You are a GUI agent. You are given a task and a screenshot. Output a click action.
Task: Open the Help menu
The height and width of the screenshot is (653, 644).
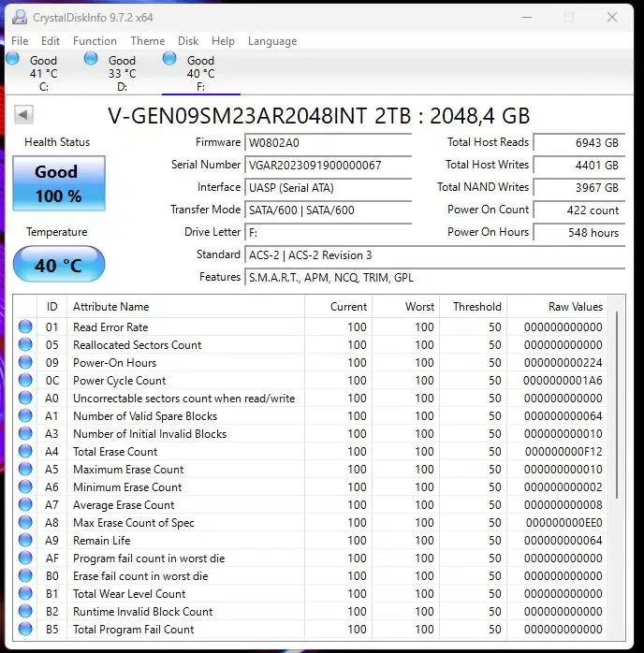[223, 41]
